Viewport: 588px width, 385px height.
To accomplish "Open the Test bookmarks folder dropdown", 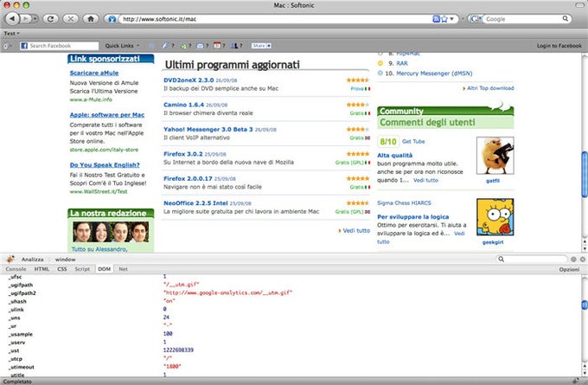I will 11,34.
